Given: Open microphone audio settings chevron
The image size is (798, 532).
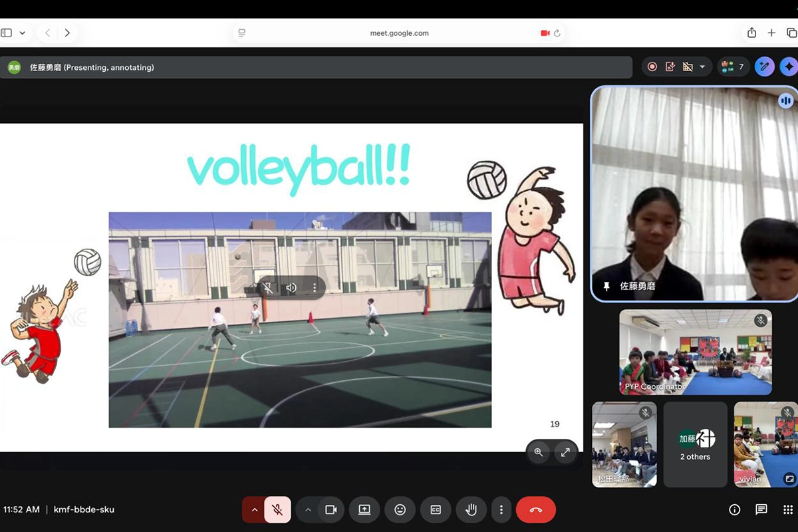Looking at the screenshot, I should tap(254, 510).
